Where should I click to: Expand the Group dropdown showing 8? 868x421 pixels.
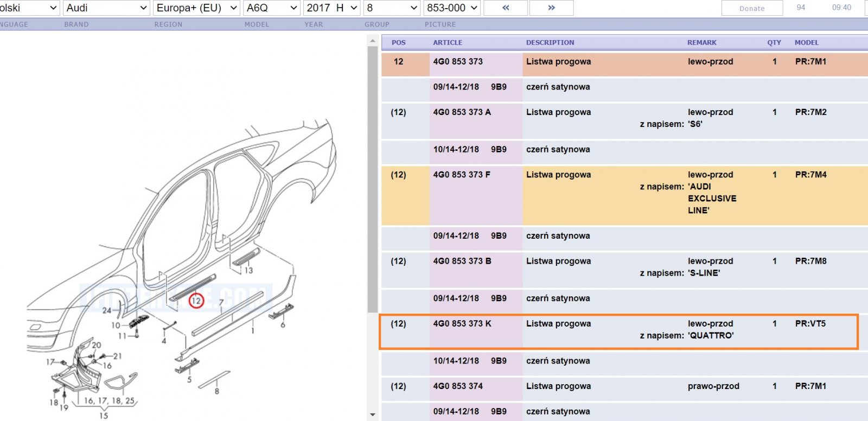pyautogui.click(x=392, y=8)
